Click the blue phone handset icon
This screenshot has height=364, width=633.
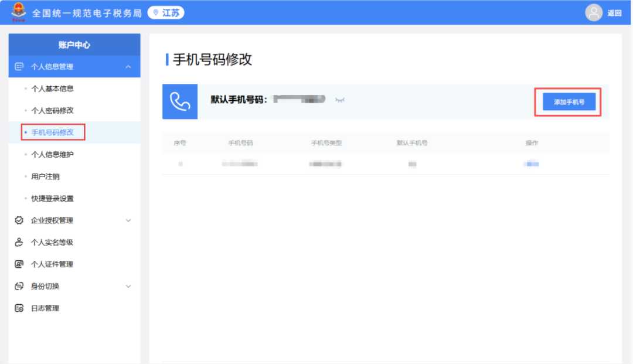coord(180,101)
